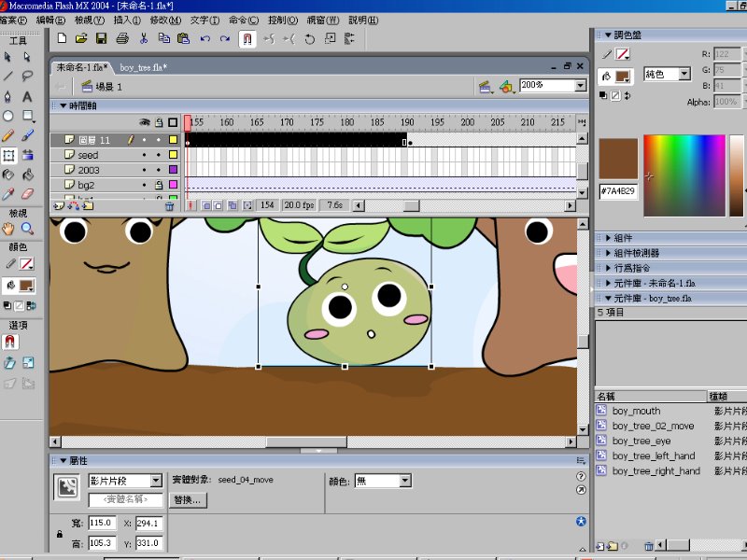Activate the Free Transform tool

click(8, 155)
